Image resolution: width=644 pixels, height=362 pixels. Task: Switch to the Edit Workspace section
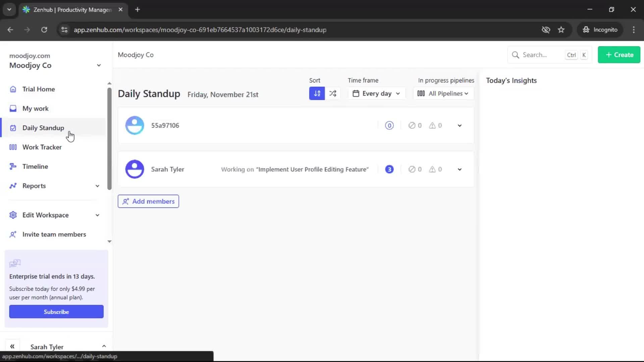tap(45, 215)
